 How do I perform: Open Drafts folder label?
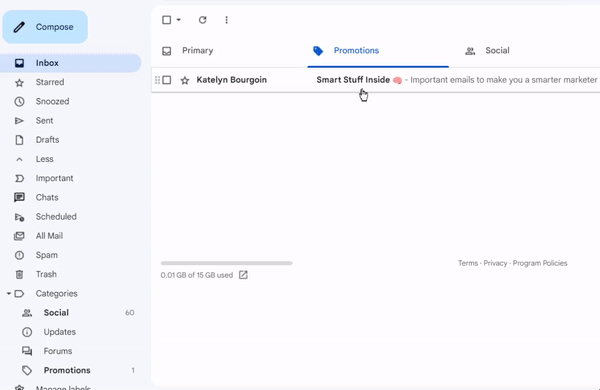click(x=47, y=140)
